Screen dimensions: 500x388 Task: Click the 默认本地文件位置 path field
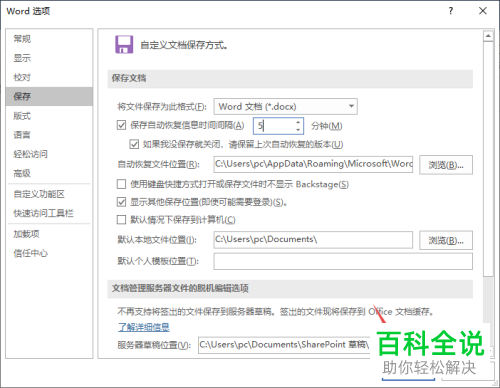click(313, 240)
